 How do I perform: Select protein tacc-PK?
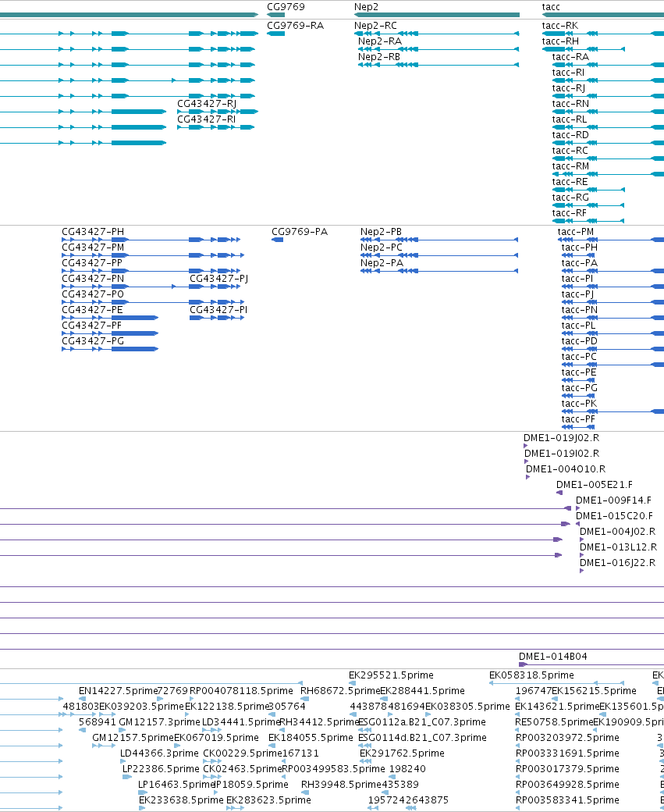coord(579,403)
